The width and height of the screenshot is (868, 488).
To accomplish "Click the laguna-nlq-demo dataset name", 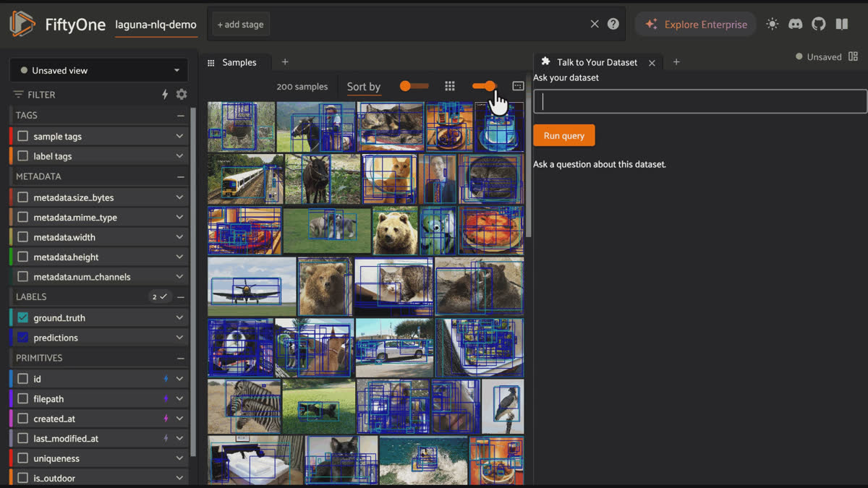I will tap(156, 24).
